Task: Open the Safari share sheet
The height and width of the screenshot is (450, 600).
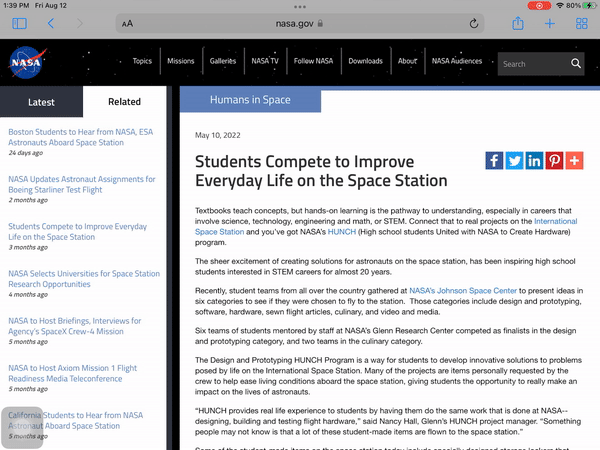Action: click(518, 23)
